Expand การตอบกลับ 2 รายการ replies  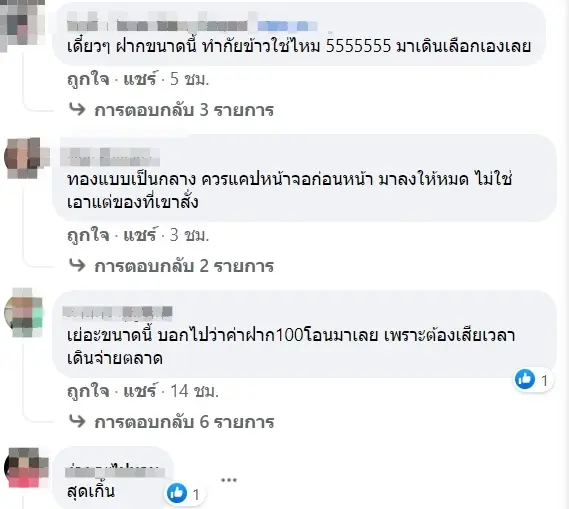coord(184,266)
